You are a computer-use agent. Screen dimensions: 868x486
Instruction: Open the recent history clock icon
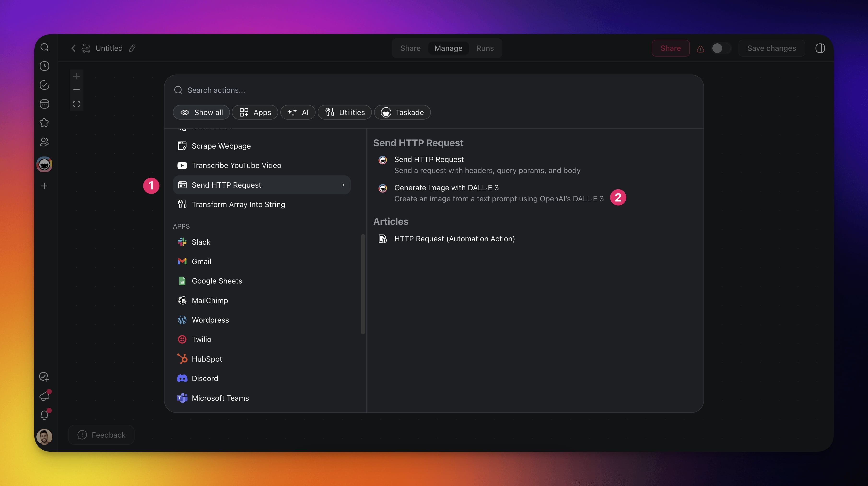(44, 66)
